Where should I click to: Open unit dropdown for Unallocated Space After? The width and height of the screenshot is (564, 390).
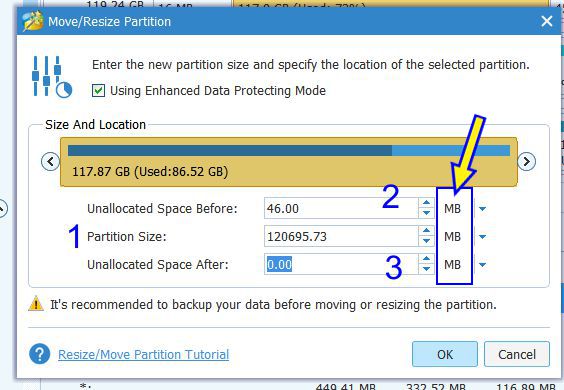click(x=482, y=265)
